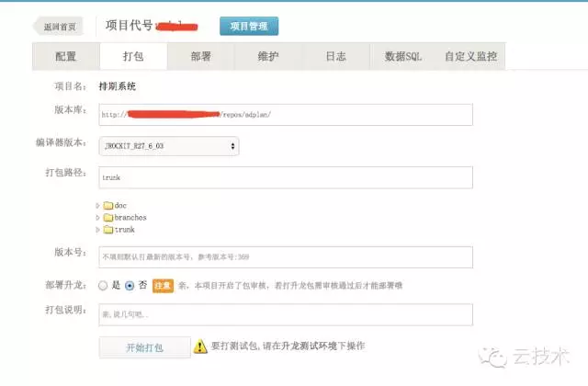Switch to the 部署 tab

[x=201, y=56]
